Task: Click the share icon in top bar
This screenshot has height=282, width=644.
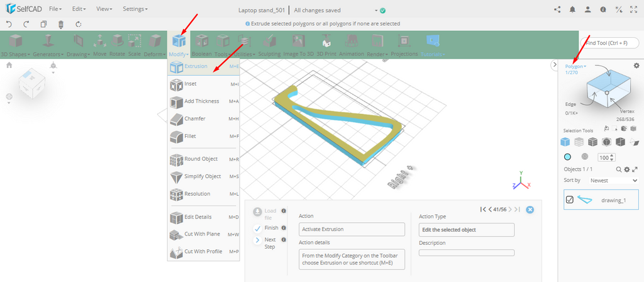Action: tap(557, 9)
